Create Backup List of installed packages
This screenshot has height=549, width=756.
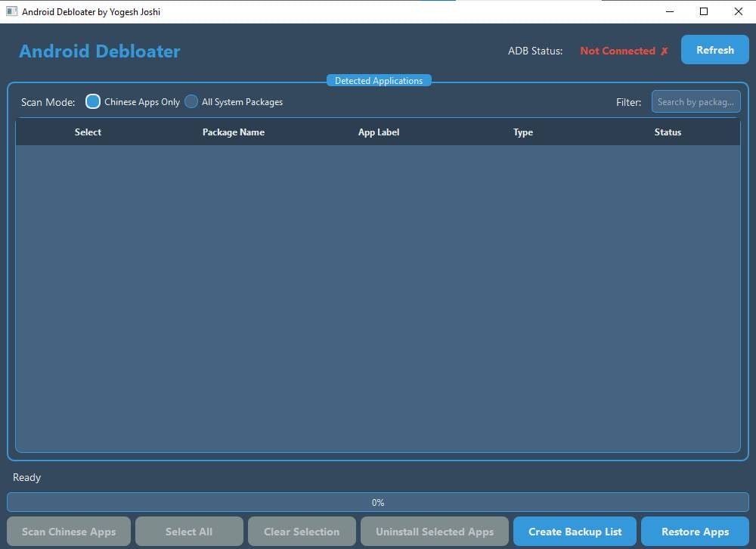[574, 531]
